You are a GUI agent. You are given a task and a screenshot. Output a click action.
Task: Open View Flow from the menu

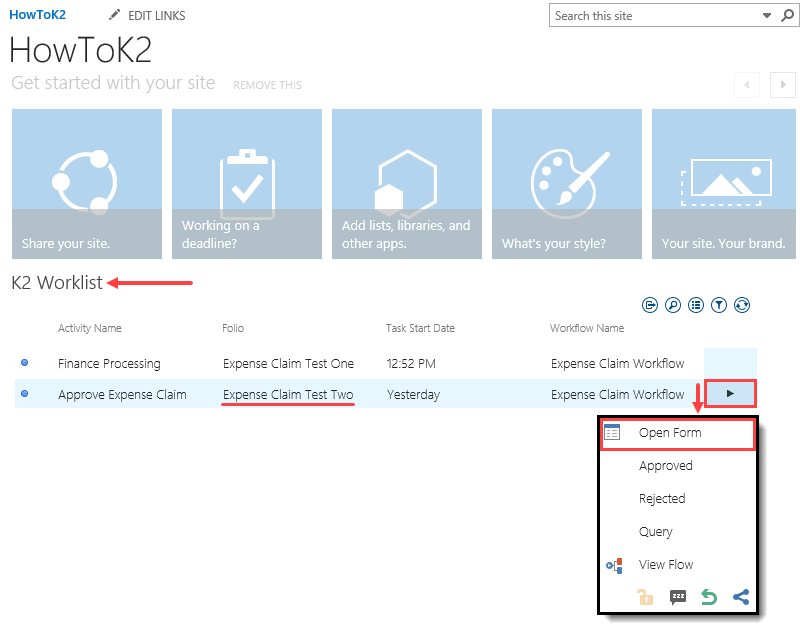tap(666, 564)
